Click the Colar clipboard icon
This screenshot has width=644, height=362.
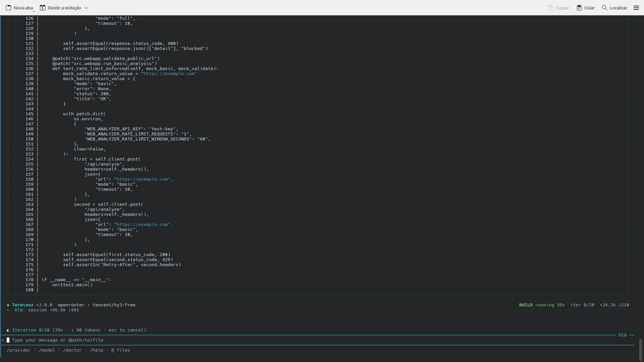[x=579, y=8]
